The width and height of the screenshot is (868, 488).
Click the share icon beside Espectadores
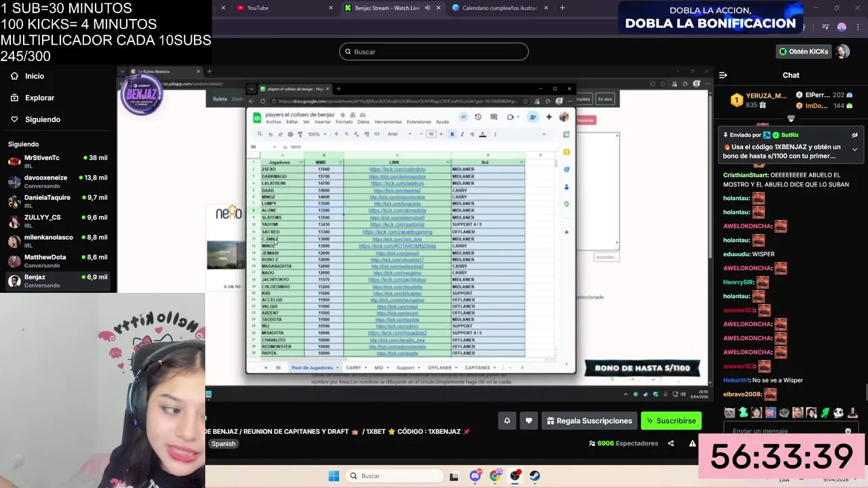671,443
